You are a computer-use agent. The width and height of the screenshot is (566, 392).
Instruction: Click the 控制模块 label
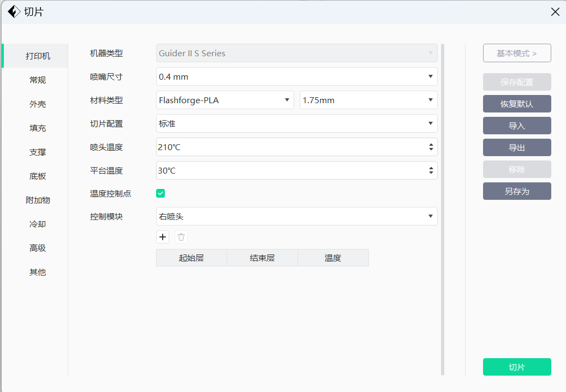pyautogui.click(x=106, y=217)
